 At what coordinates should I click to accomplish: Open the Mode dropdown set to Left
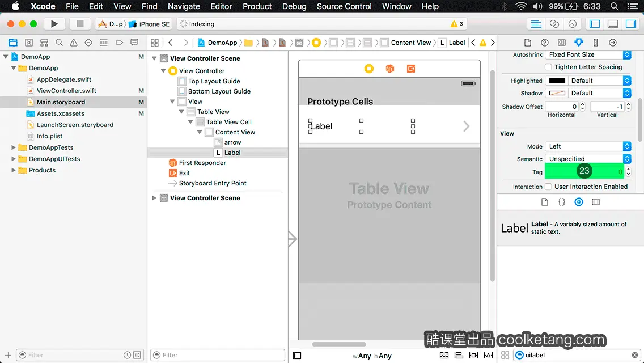tap(588, 146)
